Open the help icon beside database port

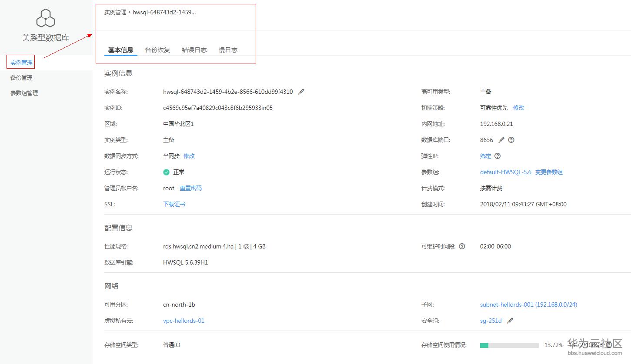pyautogui.click(x=511, y=140)
